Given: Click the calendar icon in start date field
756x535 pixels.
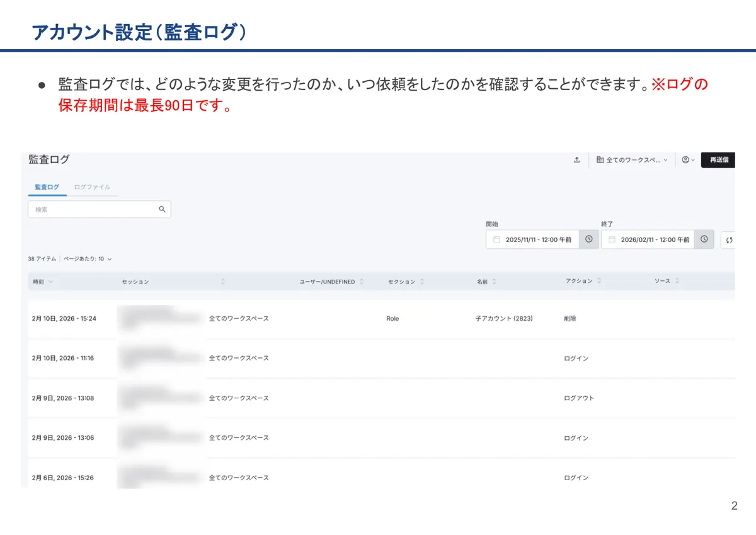Looking at the screenshot, I should click(496, 239).
